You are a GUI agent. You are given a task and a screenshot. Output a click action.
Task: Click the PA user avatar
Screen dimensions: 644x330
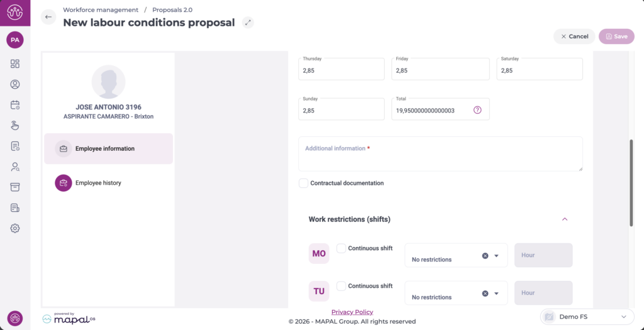(x=15, y=40)
